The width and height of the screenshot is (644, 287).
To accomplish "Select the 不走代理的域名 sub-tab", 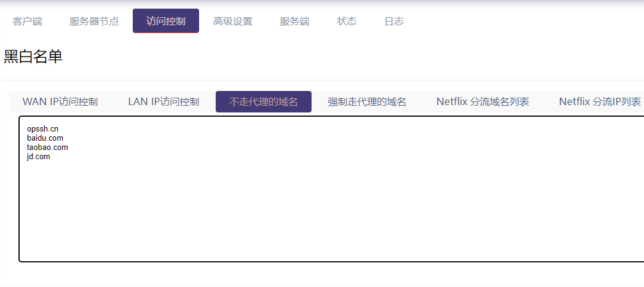I will (x=263, y=102).
